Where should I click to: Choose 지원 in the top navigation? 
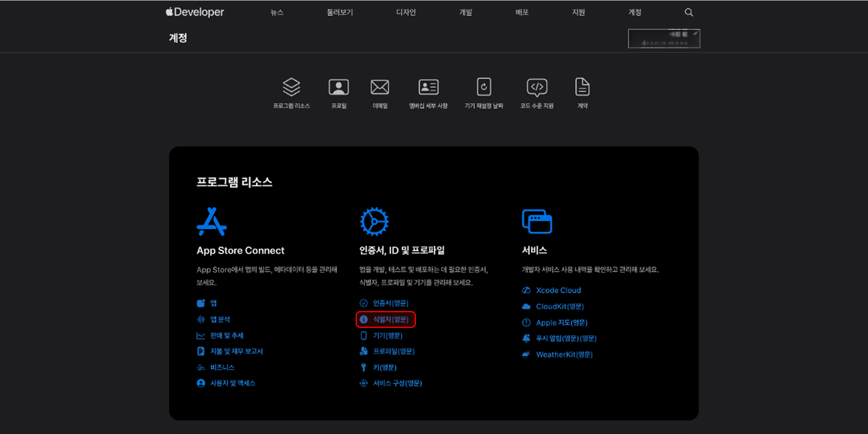pos(579,12)
